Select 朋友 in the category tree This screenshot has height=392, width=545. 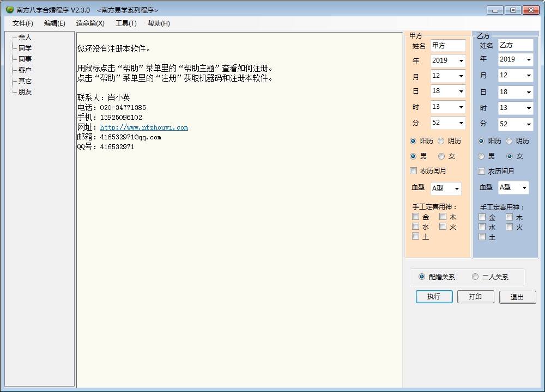tap(25, 92)
